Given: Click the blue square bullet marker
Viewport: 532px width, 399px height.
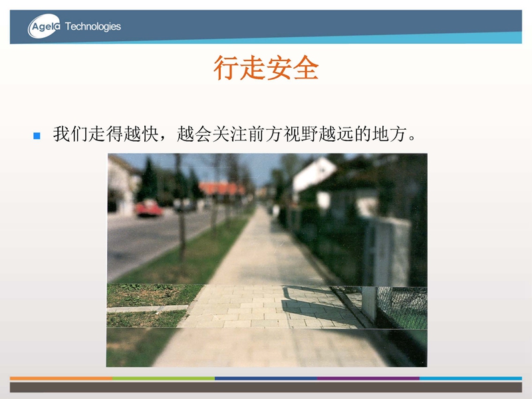Looking at the screenshot, I should [x=37, y=136].
